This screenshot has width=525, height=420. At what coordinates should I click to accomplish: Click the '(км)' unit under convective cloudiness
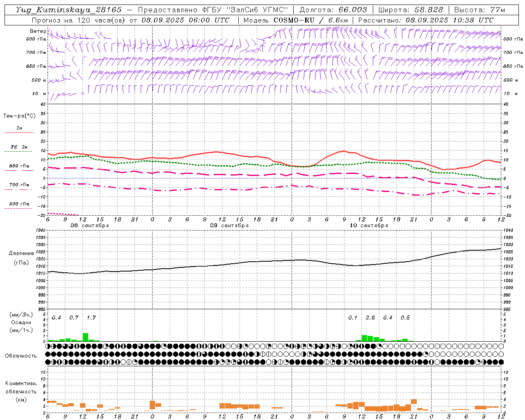tap(21, 399)
